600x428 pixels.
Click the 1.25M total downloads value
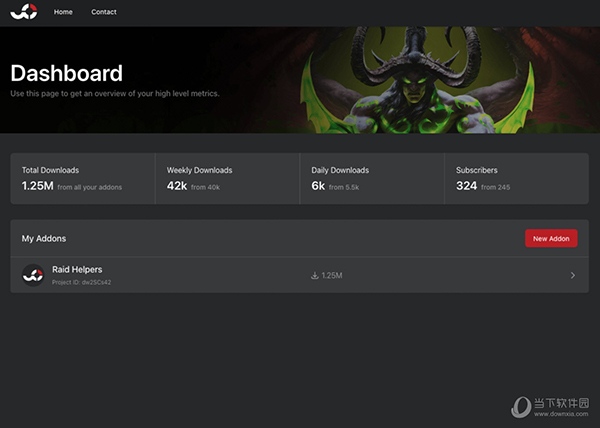(x=38, y=186)
